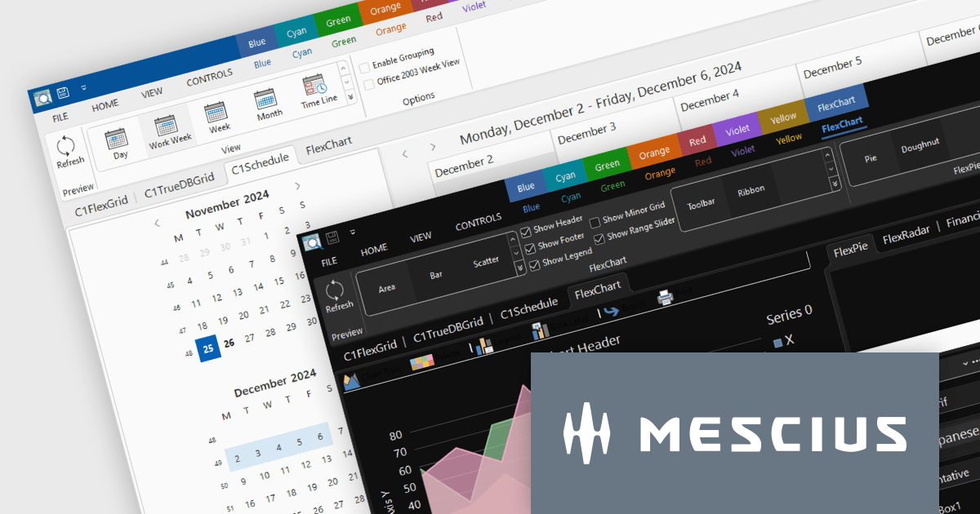Click the Legend icon in chart toolbar

pyautogui.click(x=483, y=345)
